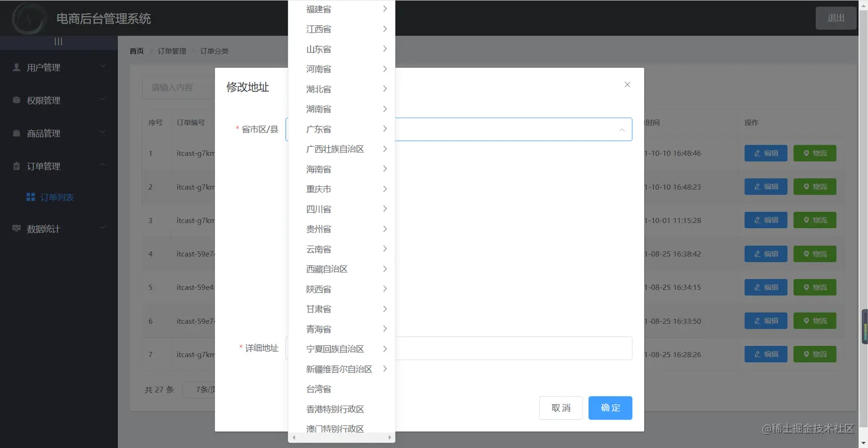The image size is (868, 448).
Task: Click 编辑 button for order row 1
Action: 766,153
